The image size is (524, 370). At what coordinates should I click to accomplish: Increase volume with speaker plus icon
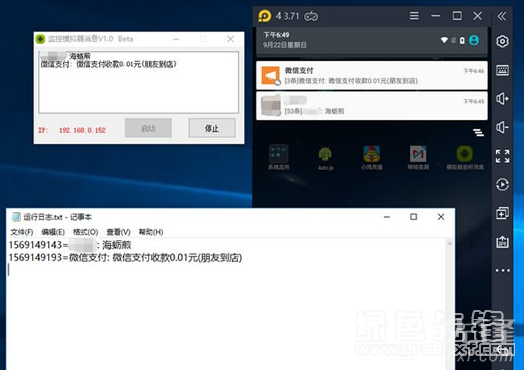tap(502, 99)
